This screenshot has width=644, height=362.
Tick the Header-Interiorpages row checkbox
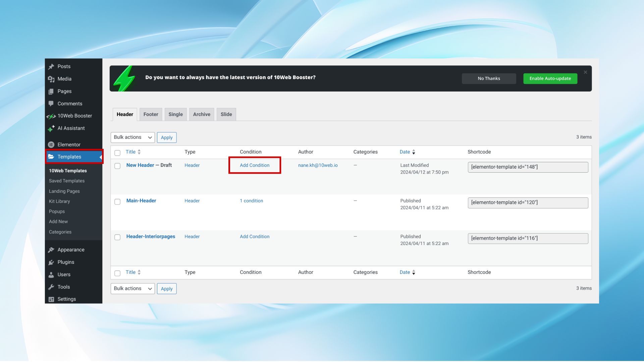[x=117, y=237]
